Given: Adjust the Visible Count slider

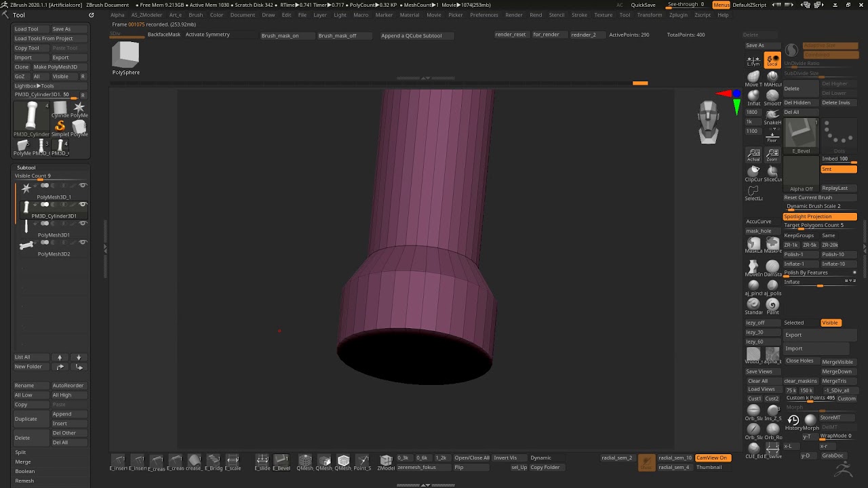Looking at the screenshot, I should point(52,176).
